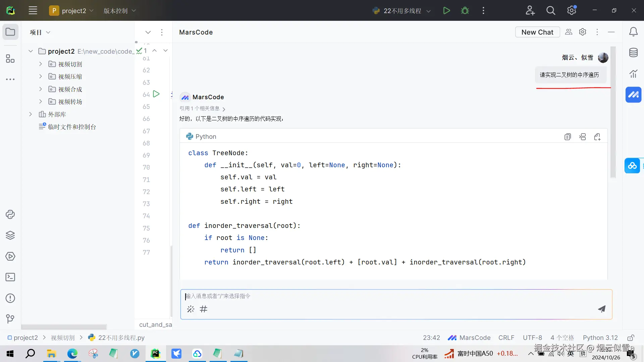The height and width of the screenshot is (362, 644).
Task: Click the add to new file icon
Action: [x=597, y=137]
